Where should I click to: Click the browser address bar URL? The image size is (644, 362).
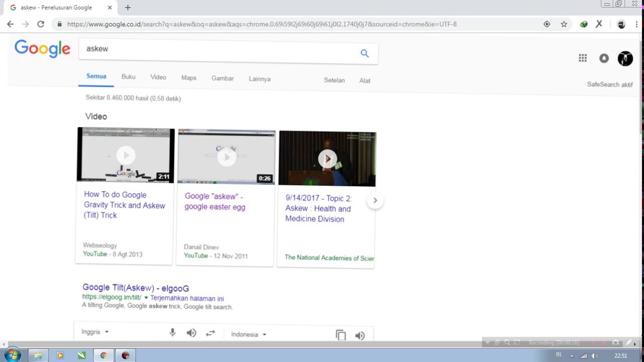click(262, 24)
